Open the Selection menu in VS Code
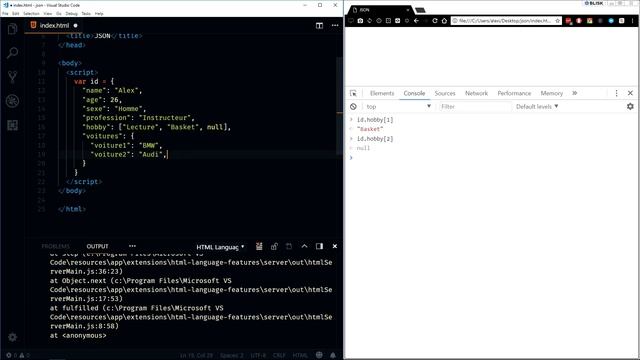Viewport: 640px width, 360px height. pos(31,13)
